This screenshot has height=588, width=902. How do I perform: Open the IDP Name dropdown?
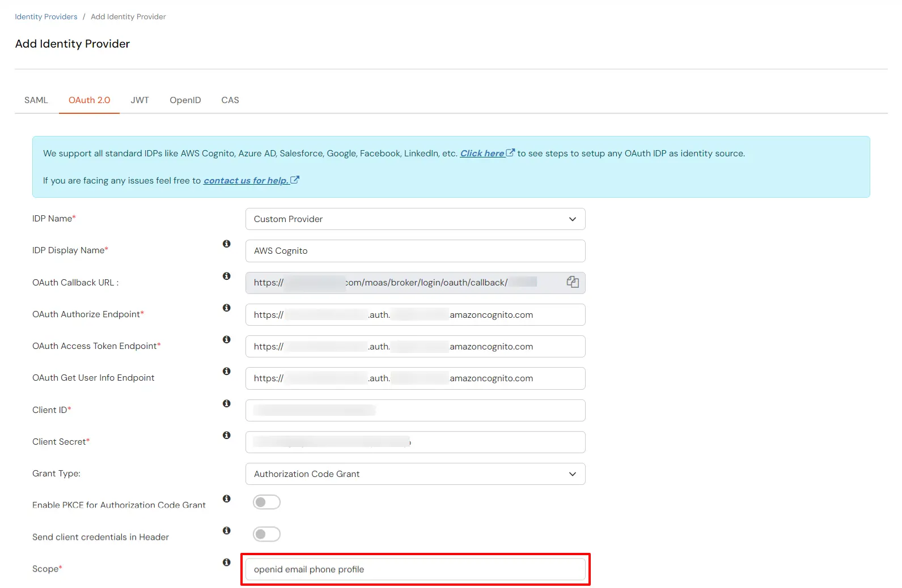pyautogui.click(x=415, y=219)
